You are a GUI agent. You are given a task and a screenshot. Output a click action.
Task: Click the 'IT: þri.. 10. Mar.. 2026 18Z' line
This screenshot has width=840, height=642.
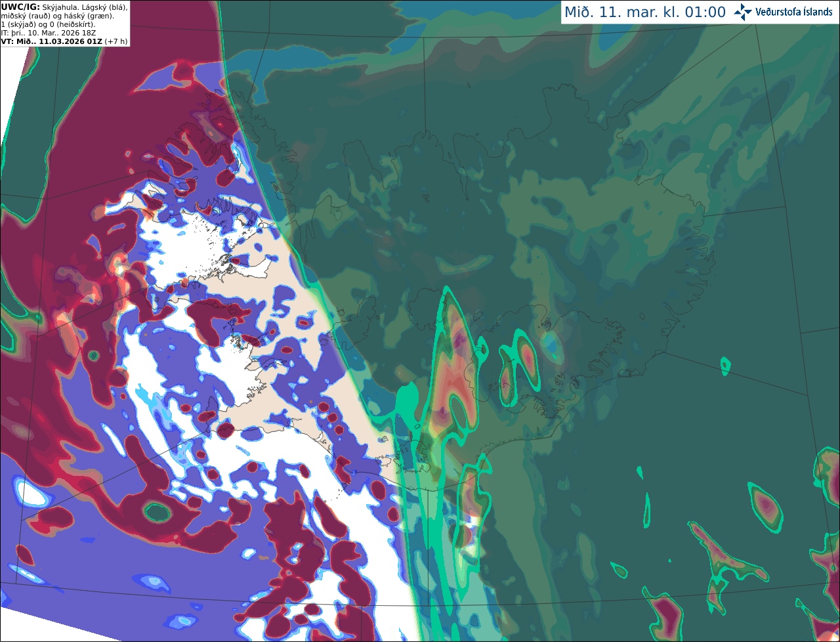click(x=49, y=33)
